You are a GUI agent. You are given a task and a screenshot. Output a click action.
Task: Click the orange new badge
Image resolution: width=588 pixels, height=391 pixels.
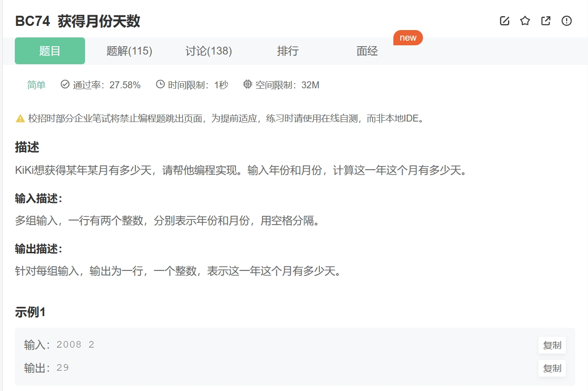tap(408, 38)
